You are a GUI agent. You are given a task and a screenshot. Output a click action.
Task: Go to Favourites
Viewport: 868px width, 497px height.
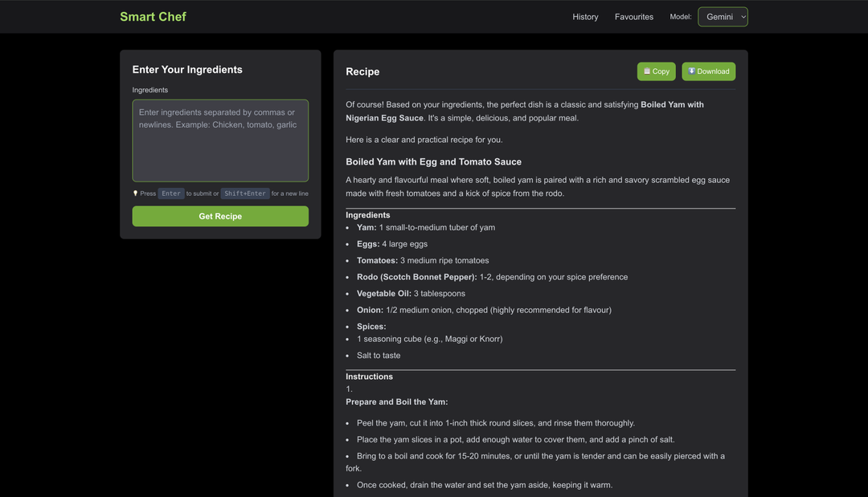click(634, 16)
